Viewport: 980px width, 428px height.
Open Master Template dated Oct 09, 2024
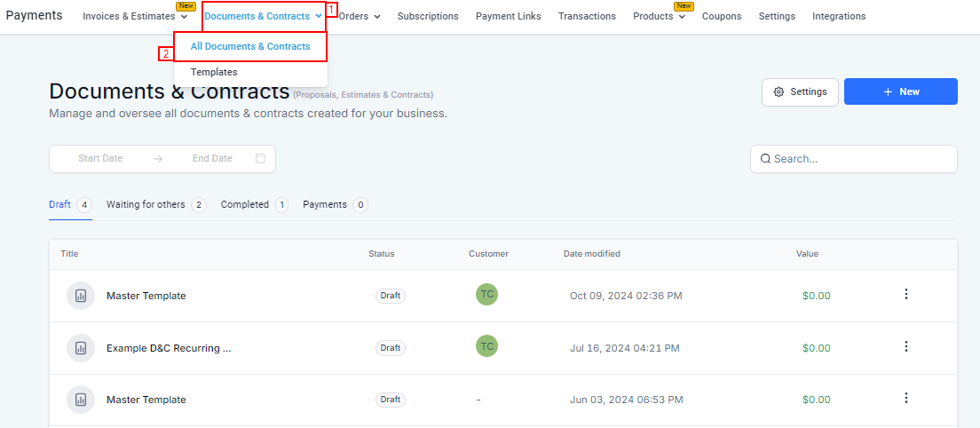146,297
